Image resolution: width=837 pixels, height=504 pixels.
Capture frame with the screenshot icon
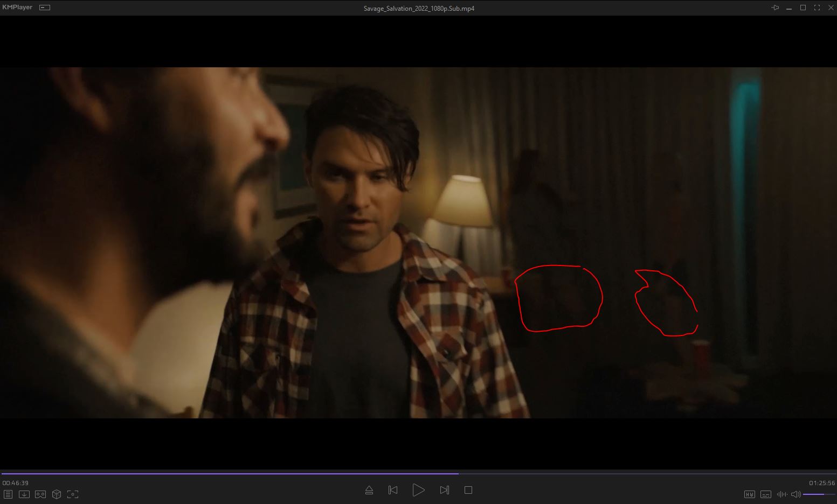[x=73, y=494]
